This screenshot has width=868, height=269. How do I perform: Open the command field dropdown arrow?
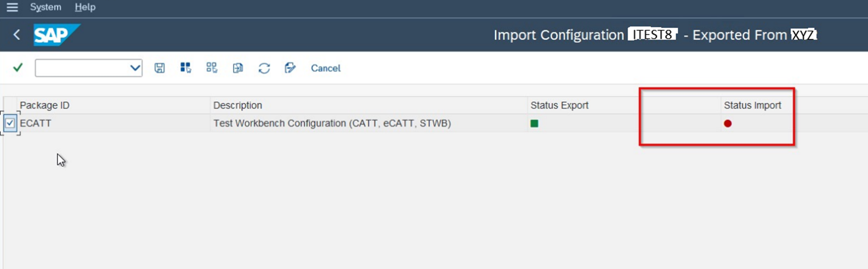135,68
